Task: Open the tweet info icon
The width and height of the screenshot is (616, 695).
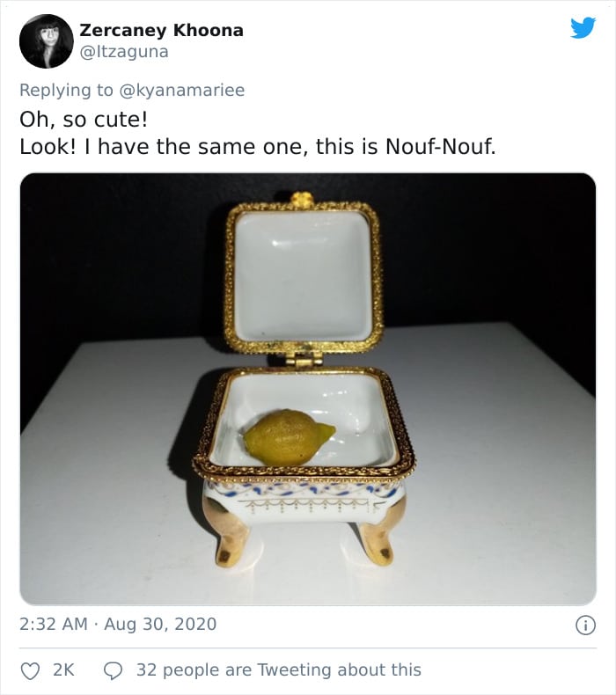Action: tap(585, 625)
